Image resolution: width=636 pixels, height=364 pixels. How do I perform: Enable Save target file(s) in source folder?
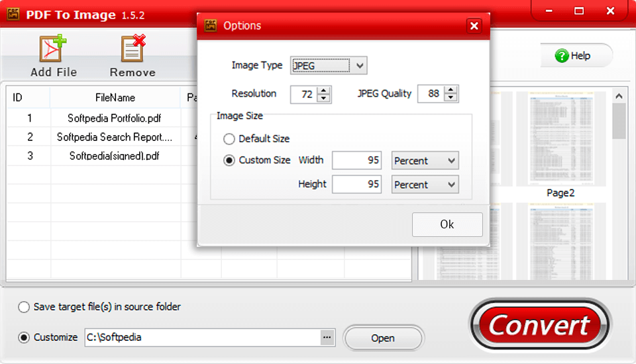[24, 307]
